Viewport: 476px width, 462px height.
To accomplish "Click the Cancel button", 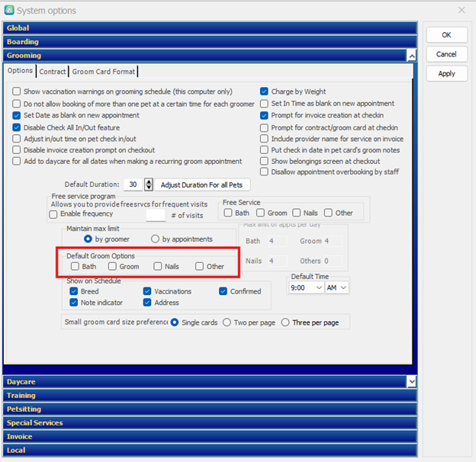I will point(446,54).
